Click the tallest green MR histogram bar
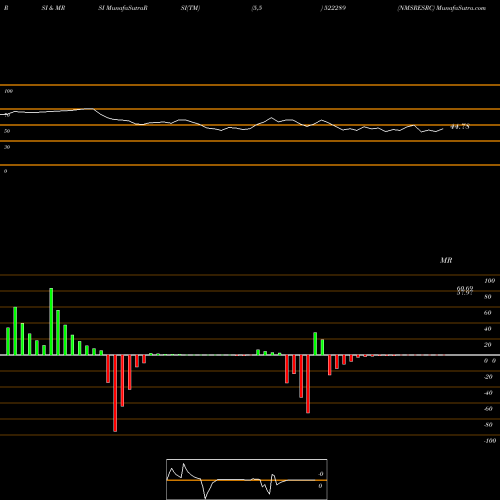The height and width of the screenshot is (500, 500). [x=51, y=321]
